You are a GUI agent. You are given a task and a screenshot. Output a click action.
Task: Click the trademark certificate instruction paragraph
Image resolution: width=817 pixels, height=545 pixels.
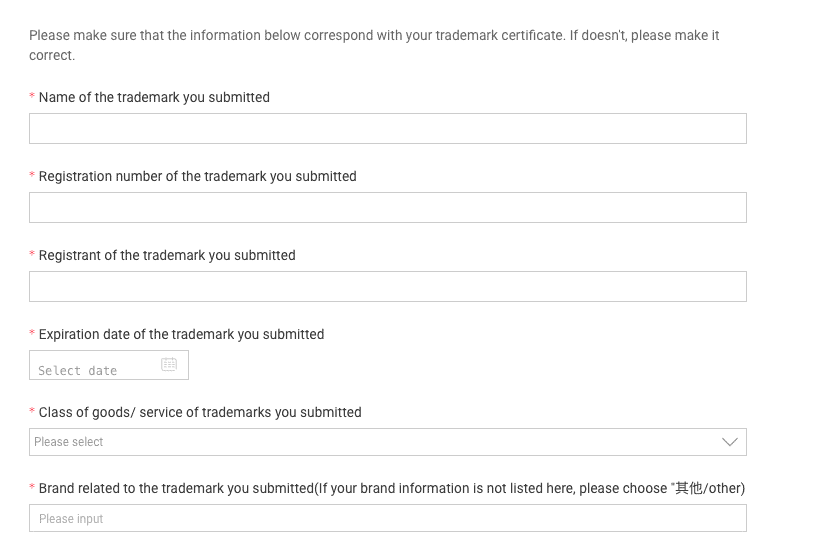coord(374,45)
